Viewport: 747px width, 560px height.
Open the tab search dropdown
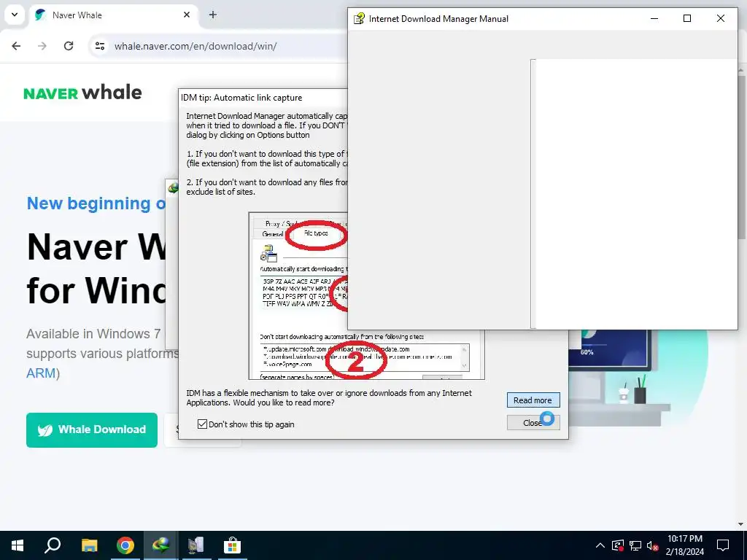coord(15,15)
